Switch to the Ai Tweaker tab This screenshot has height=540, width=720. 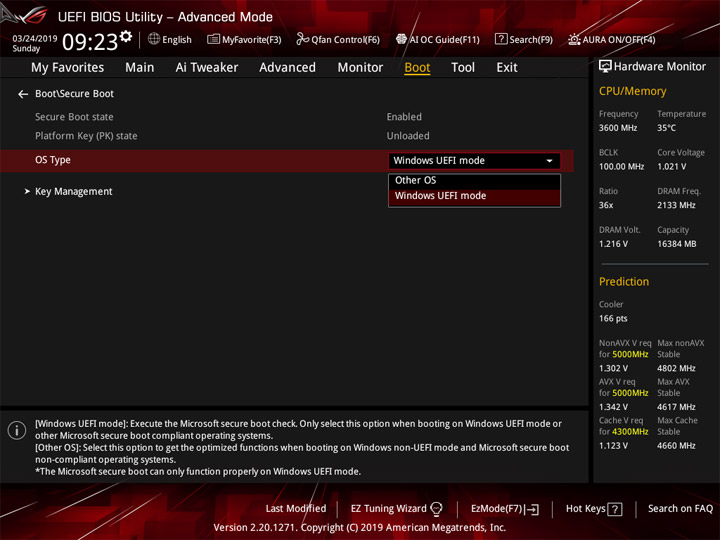(x=207, y=68)
